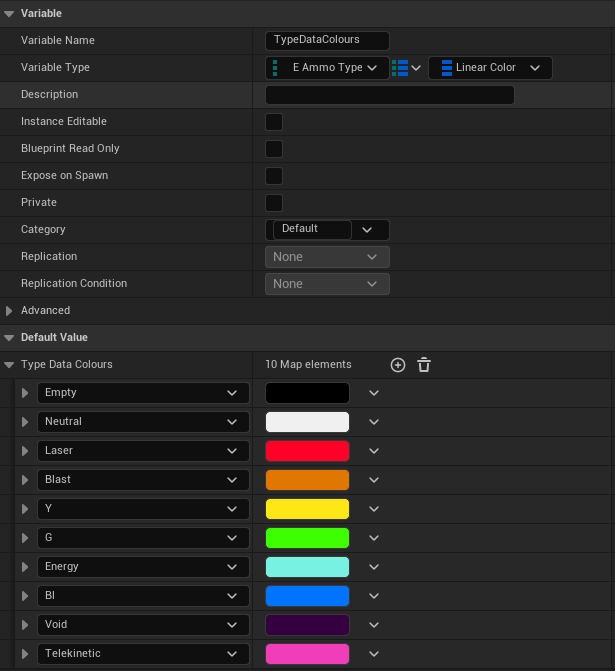615x671 pixels.
Task: Toggle the Private checkbox
Action: click(x=274, y=203)
